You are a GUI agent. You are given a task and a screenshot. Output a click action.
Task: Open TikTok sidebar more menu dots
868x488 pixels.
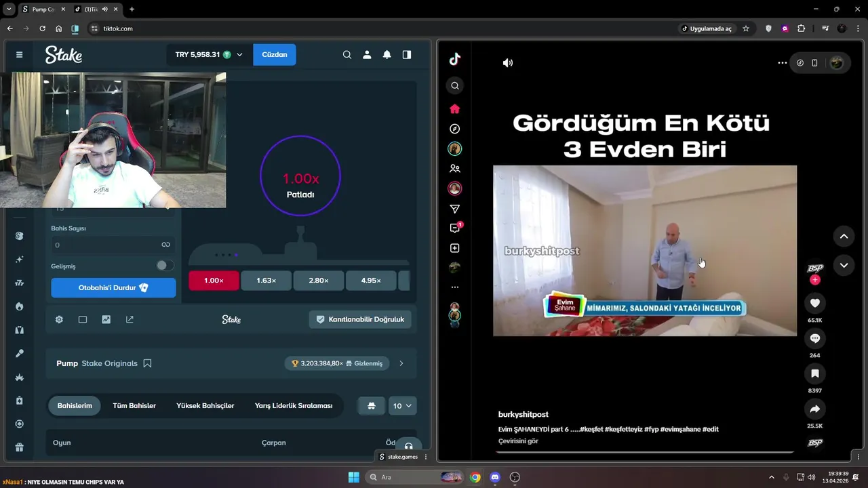click(x=455, y=287)
